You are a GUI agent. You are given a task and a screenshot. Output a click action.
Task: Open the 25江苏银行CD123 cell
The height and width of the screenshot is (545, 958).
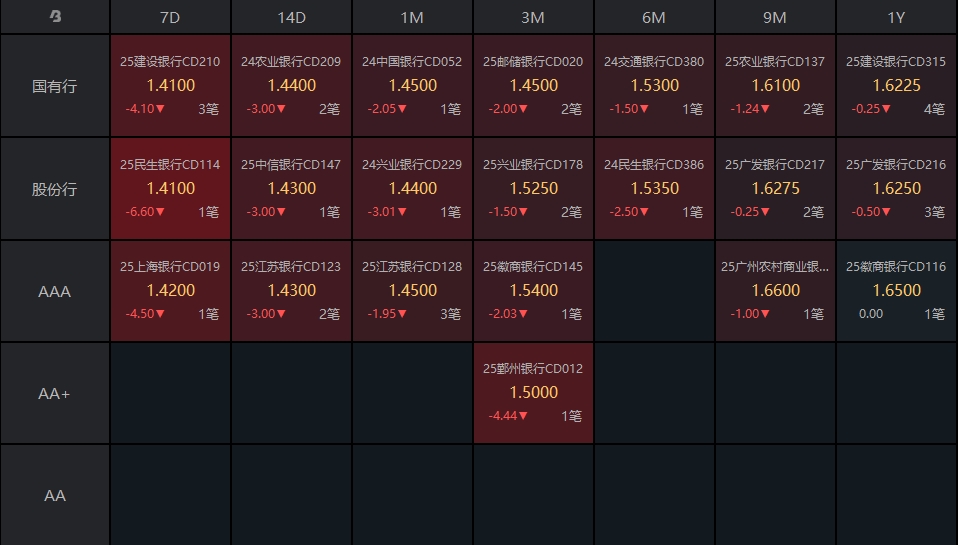291,291
